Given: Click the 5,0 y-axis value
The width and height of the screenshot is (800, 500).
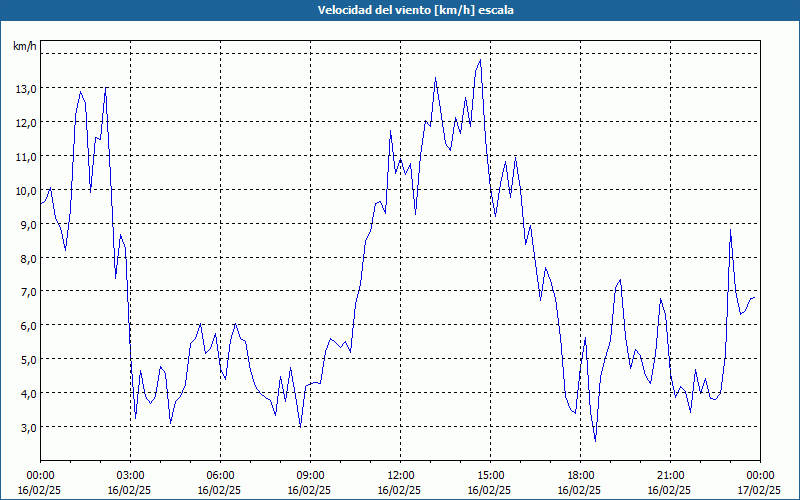Looking at the screenshot, I should [28, 360].
